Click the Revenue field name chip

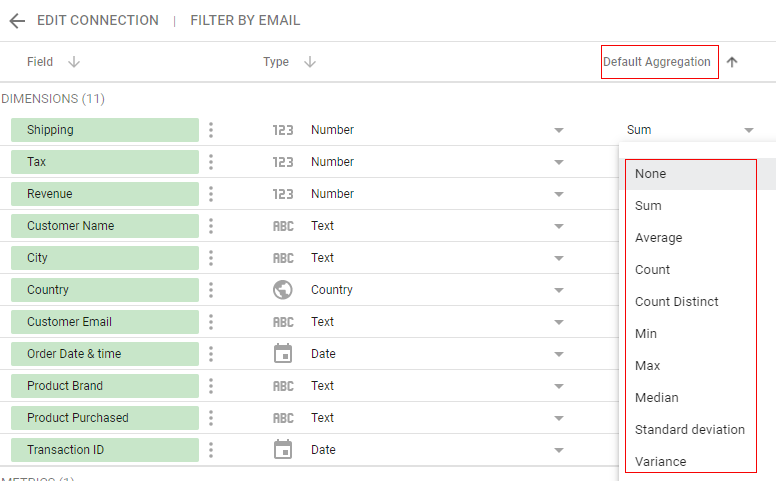pos(105,194)
